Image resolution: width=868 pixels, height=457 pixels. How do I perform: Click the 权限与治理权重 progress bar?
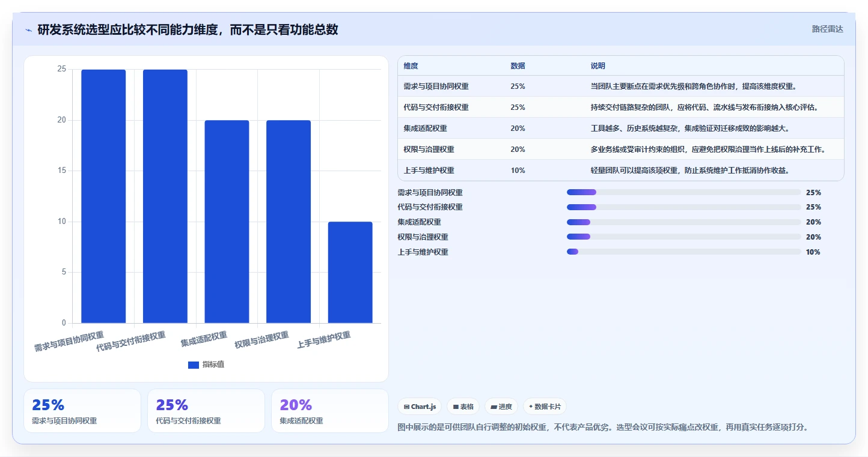[684, 237]
